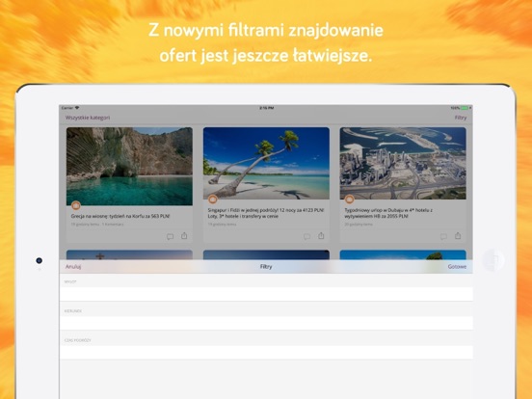This screenshot has width=532, height=399.
Task: Open Filtry in the top bar
Action: coord(461,118)
